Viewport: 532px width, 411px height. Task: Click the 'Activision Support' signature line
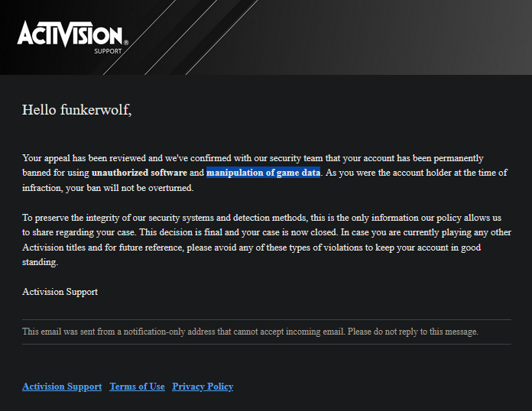[x=60, y=292]
